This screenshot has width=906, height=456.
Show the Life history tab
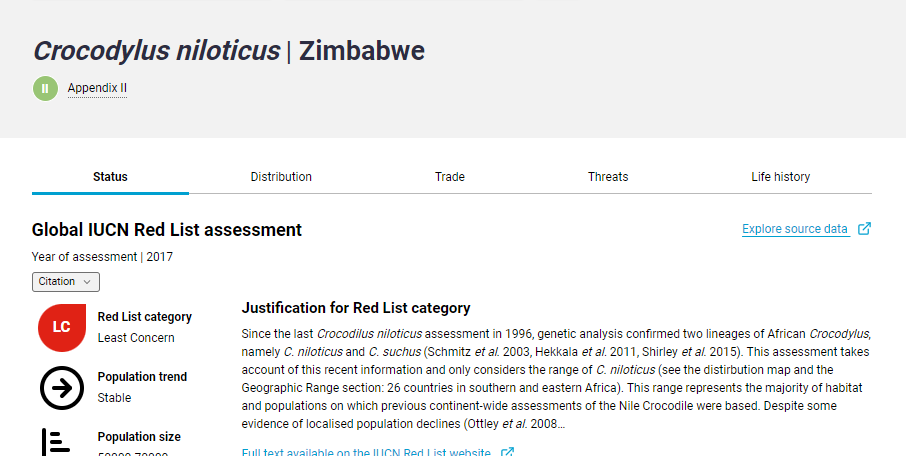781,177
